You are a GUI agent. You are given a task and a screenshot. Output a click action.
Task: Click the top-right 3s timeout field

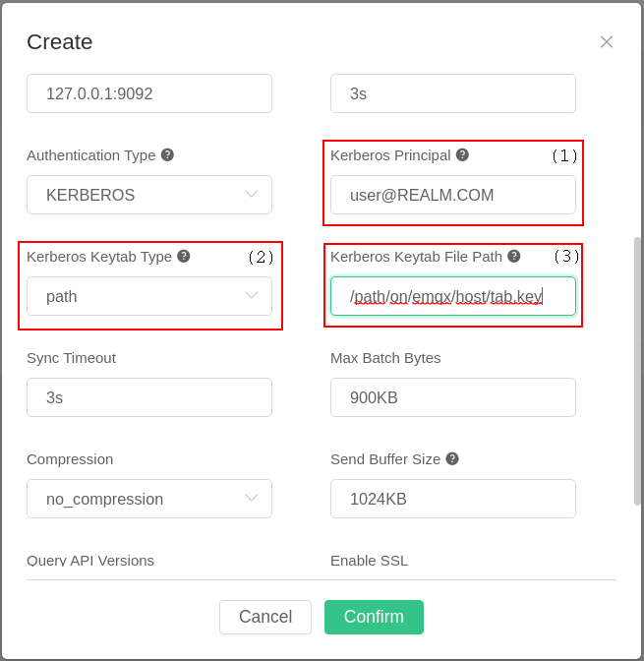click(x=453, y=93)
